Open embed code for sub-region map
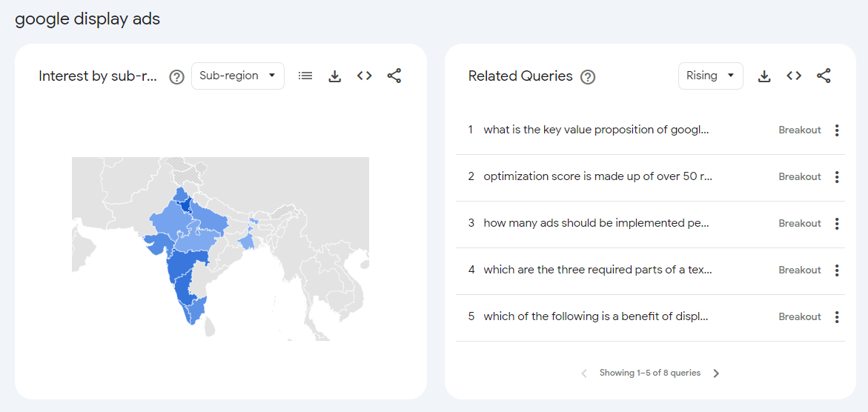Viewport: 868px width, 412px height. (x=364, y=76)
